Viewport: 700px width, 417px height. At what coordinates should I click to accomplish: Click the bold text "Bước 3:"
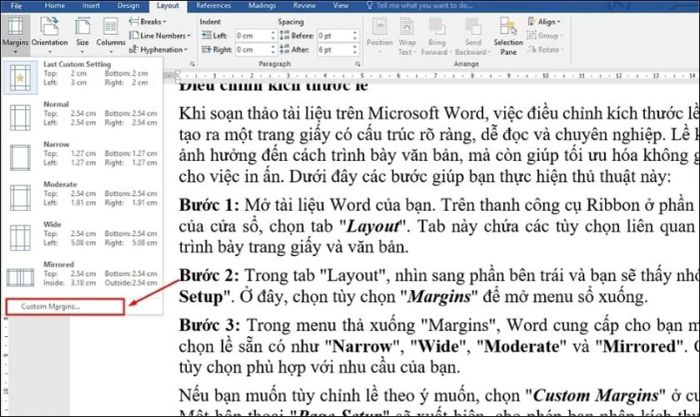[x=209, y=325]
